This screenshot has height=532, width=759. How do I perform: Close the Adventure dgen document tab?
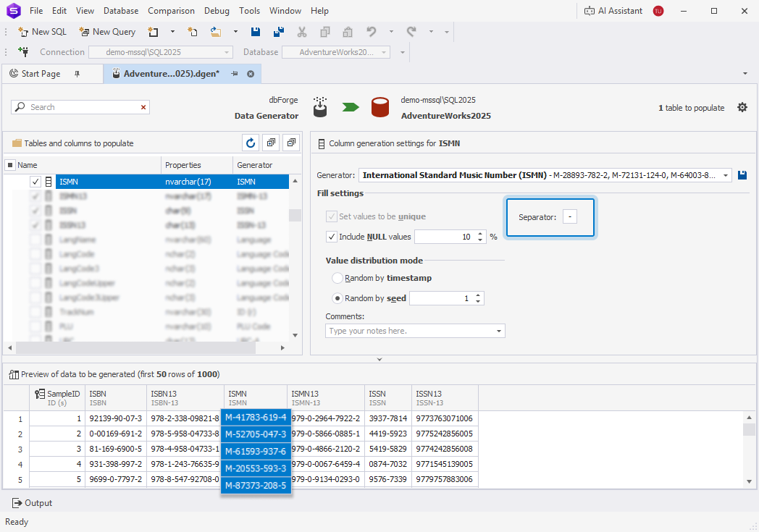point(251,74)
